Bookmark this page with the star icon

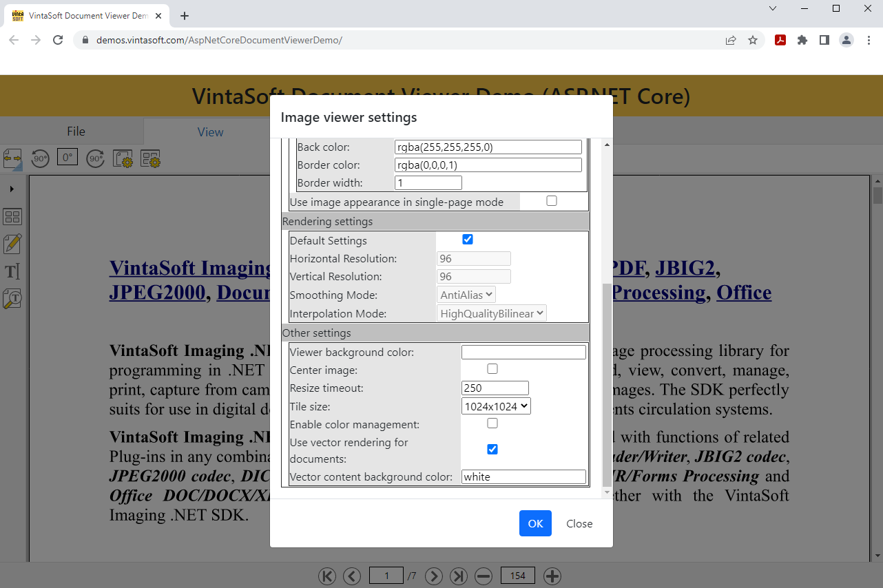(753, 40)
